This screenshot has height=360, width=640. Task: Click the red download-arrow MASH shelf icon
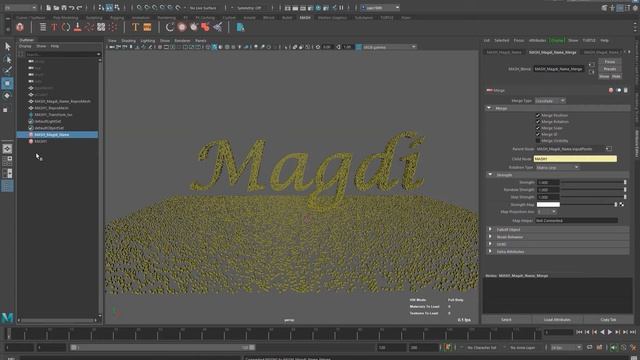78,27
